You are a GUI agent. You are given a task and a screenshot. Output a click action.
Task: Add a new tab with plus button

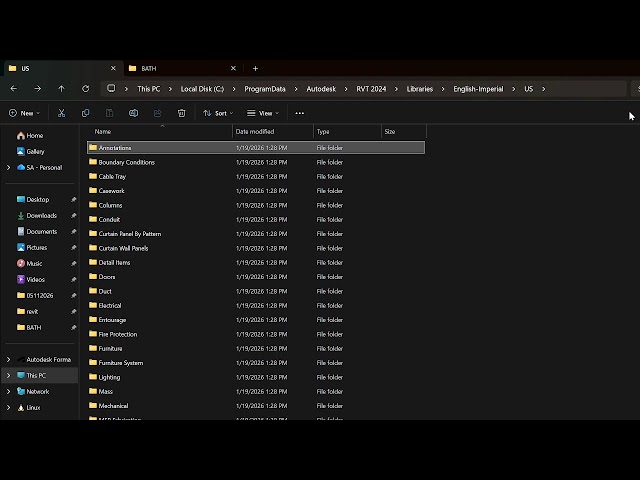[256, 69]
